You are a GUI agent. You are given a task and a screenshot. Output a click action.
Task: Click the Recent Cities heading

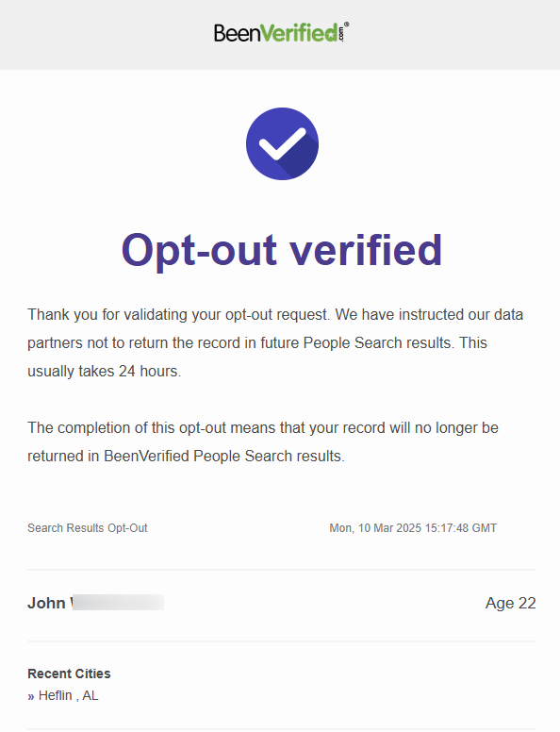69,674
